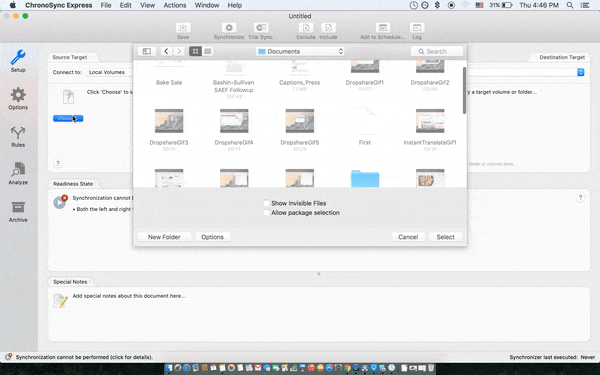Viewport: 600px width, 375px height.
Task: Open Spotlight search in menu bar
Action: 570,5
